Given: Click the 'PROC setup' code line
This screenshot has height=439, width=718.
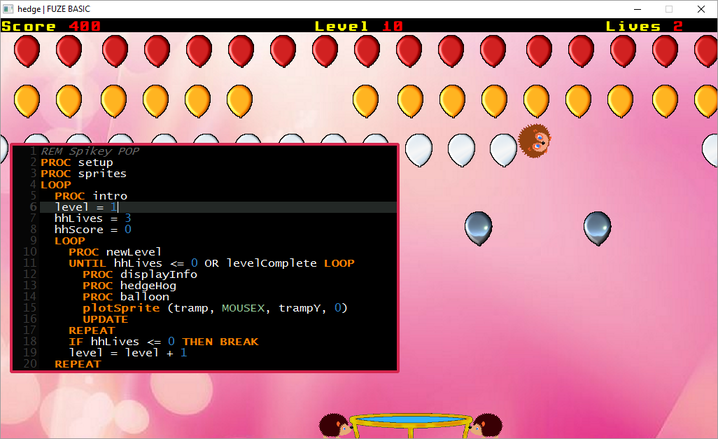Looking at the screenshot, I should (77, 162).
